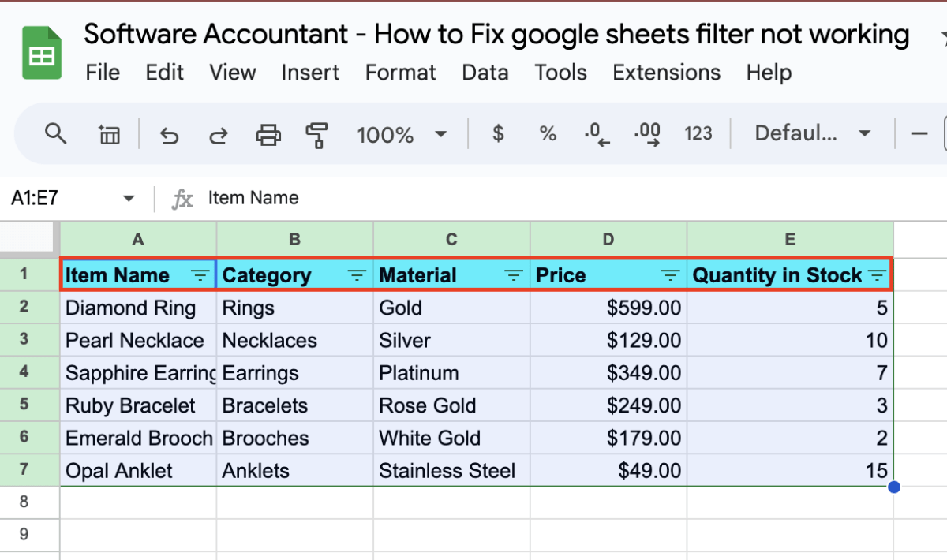The height and width of the screenshot is (560, 947).
Task: Select column D header
Action: [608, 239]
